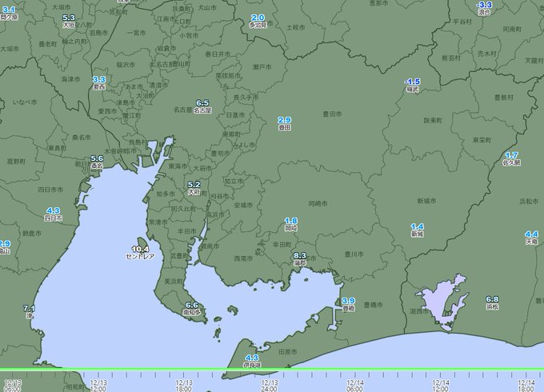The width and height of the screenshot is (544, 392).
Task: Select the 南知多 6.6 temperature label
Action: click(x=191, y=306)
